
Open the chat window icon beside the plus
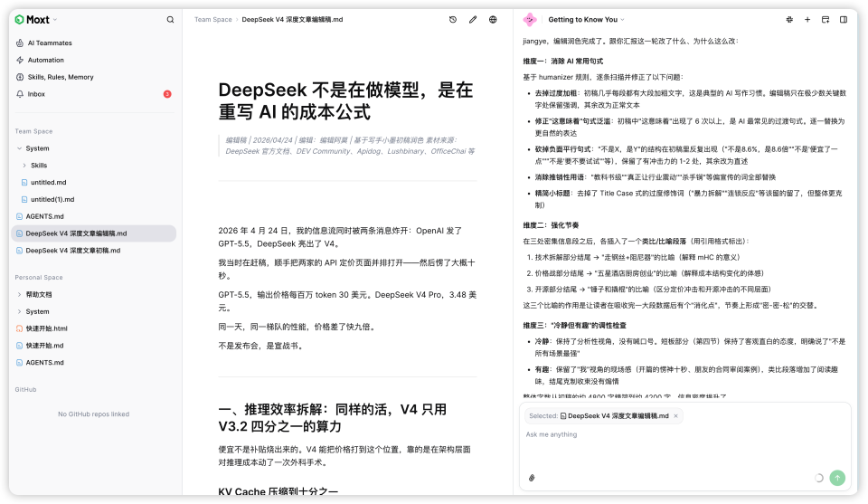(x=826, y=19)
